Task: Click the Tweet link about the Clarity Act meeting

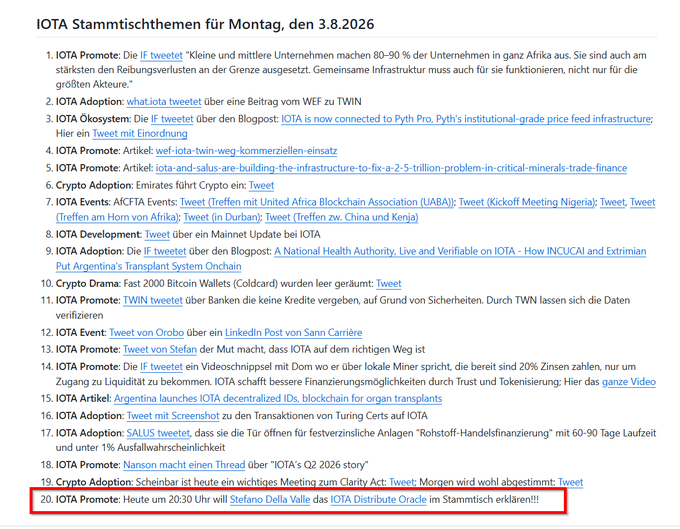Action: [402, 482]
